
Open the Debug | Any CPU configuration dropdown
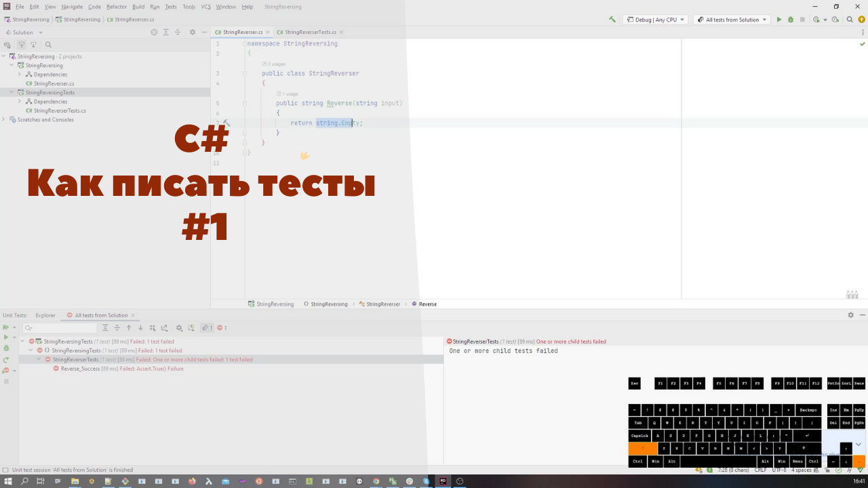(654, 20)
